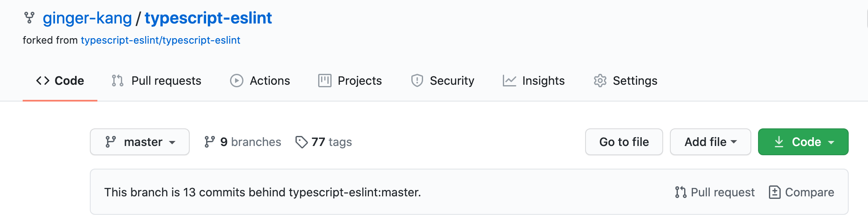Open the typescript-eslint repository title link
The height and width of the screenshot is (219, 868).
(208, 18)
